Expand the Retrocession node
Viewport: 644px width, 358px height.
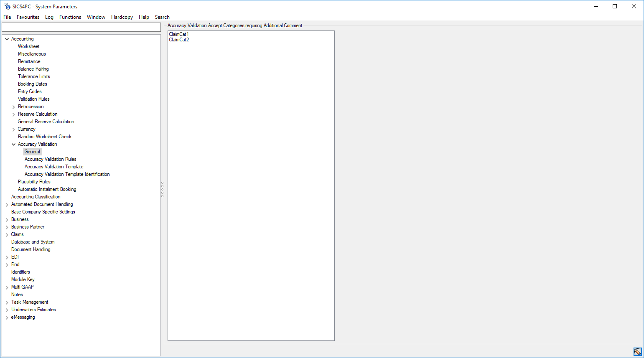click(13, 107)
